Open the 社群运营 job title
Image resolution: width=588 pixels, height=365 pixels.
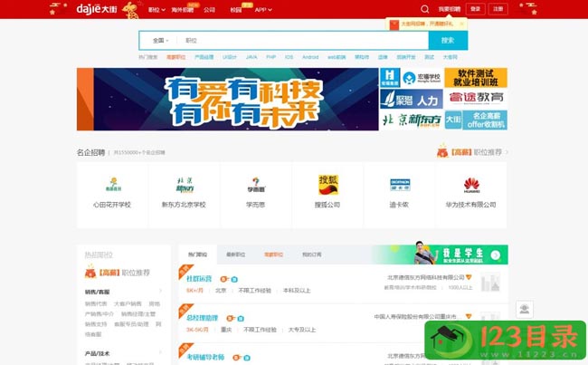point(199,279)
